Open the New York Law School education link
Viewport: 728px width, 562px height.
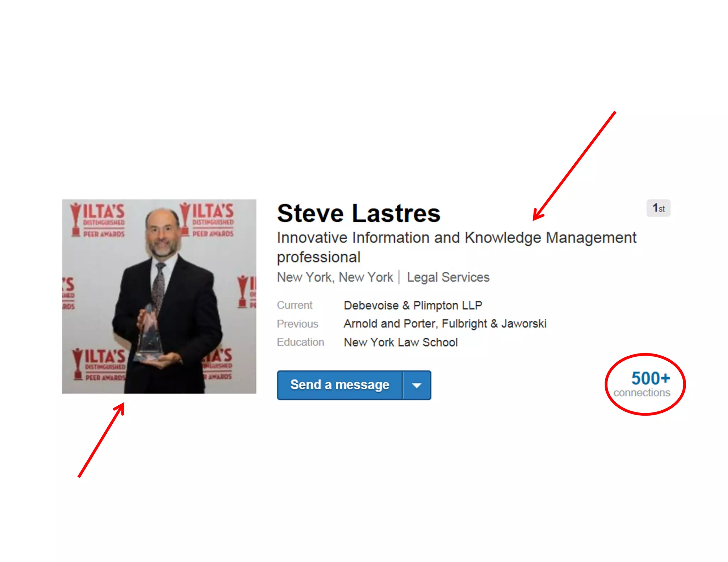click(x=401, y=342)
